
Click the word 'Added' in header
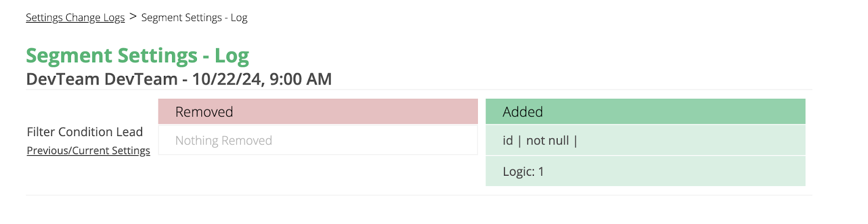click(x=522, y=112)
